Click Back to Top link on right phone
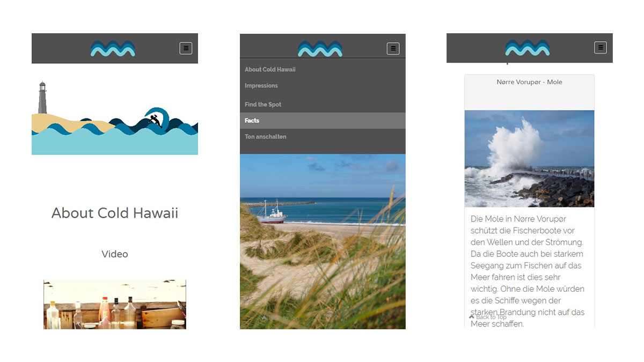644x362 pixels. [488, 317]
